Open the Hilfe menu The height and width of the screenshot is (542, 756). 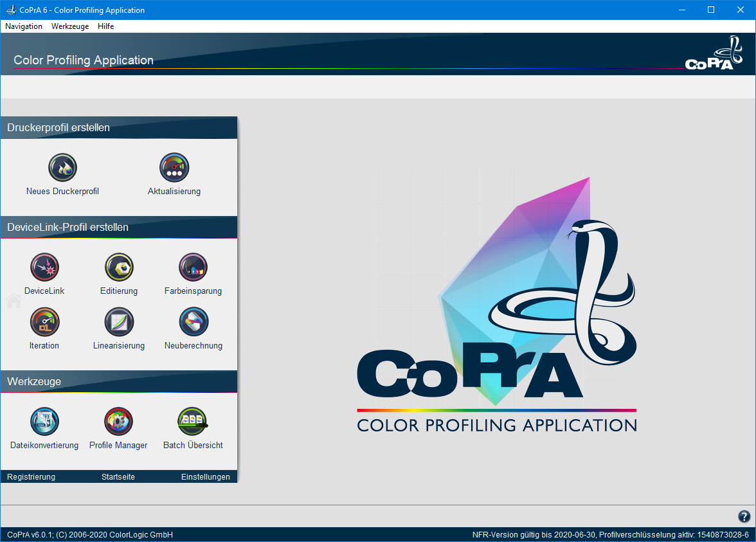(x=106, y=26)
